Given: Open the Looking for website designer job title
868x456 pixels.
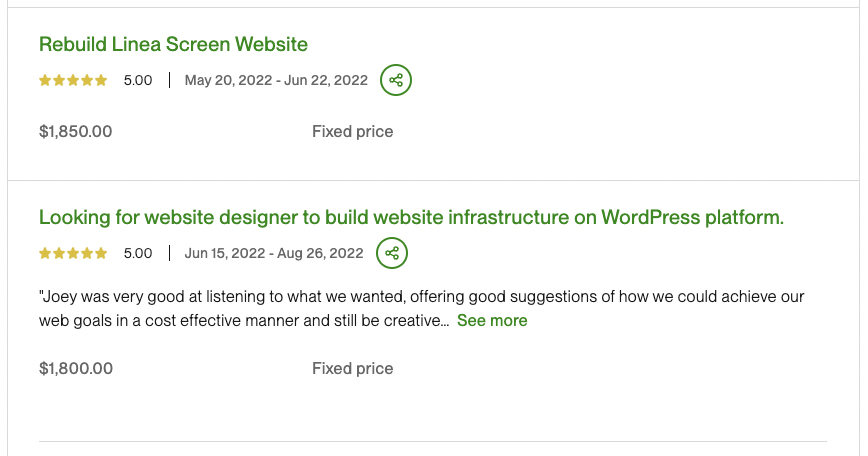Looking at the screenshot, I should 411,217.
